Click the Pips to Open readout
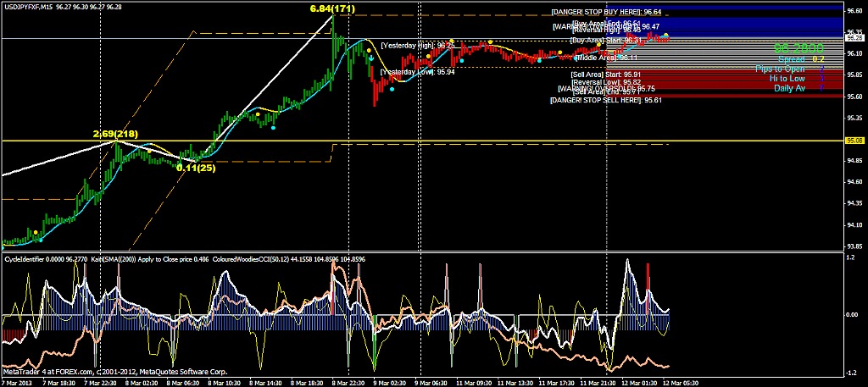The image size is (868, 387). point(780,69)
